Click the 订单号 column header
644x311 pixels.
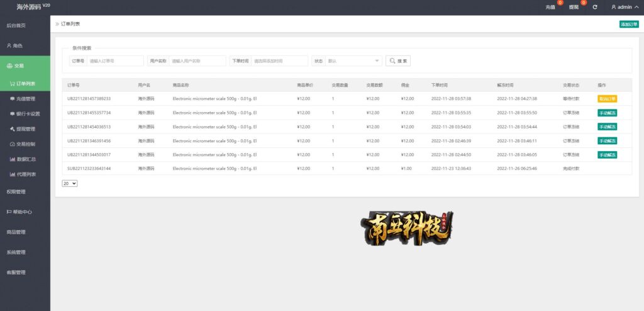(74, 85)
